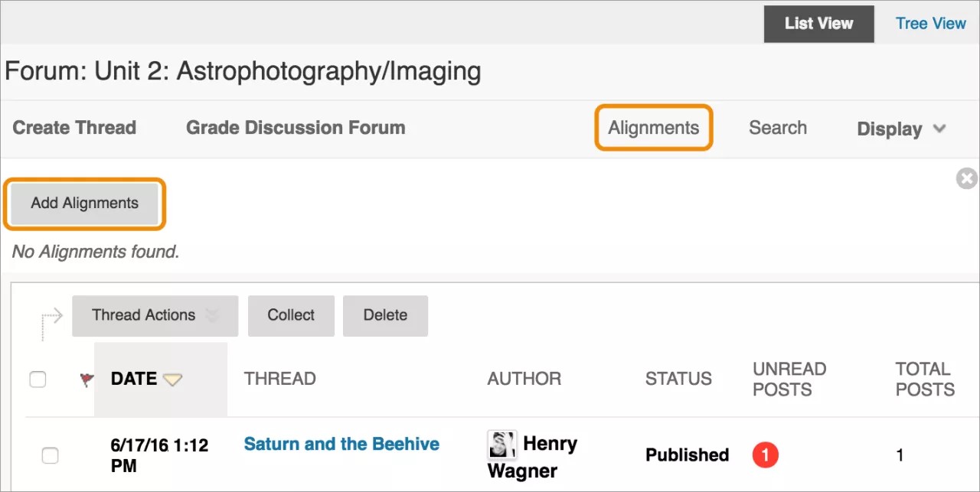The height and width of the screenshot is (492, 980).
Task: Click Henry Wagner's avatar image
Action: 501,445
